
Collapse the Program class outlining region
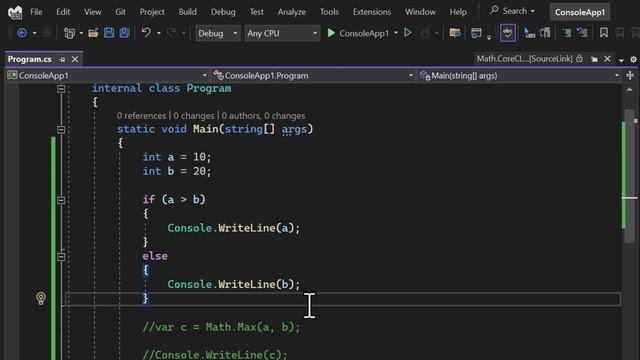pos(61,89)
